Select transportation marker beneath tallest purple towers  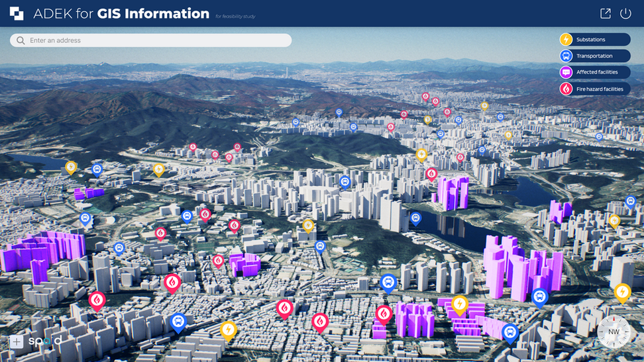540,298
